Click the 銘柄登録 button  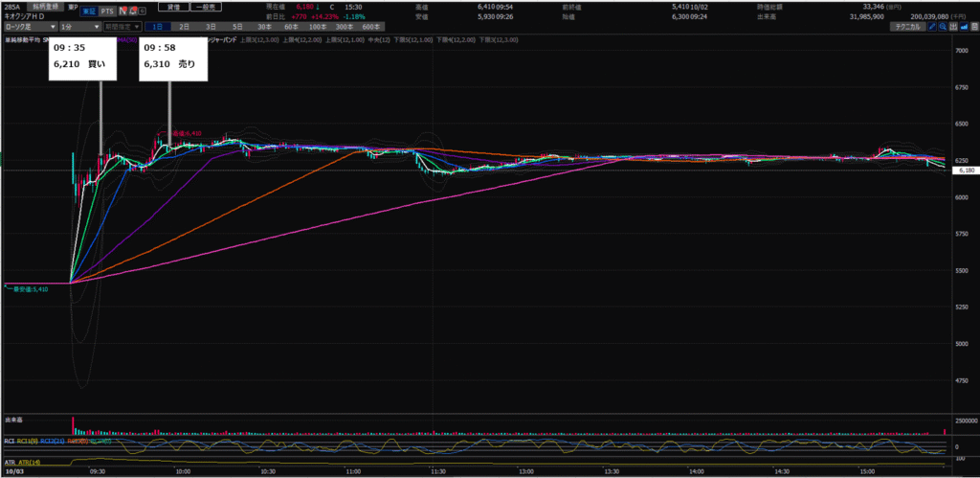tap(48, 6)
